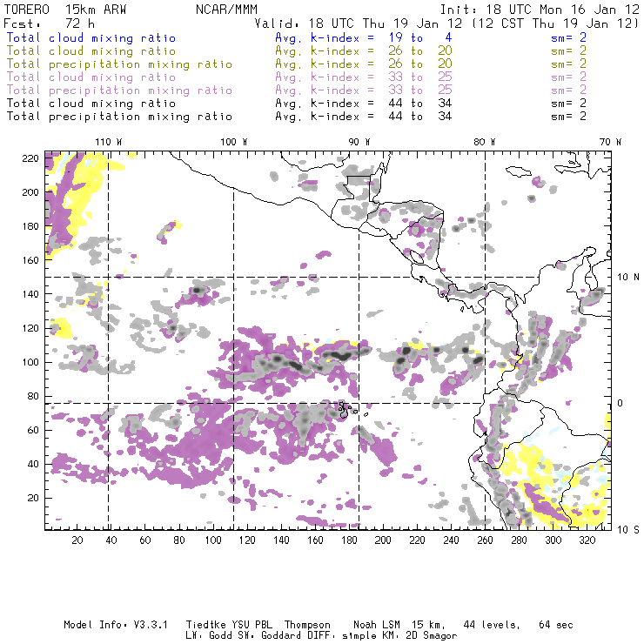Click the 'Init: 18 UTC Mon 16 Jan 12' text
Screen dimensions: 644x644
[x=540, y=10]
